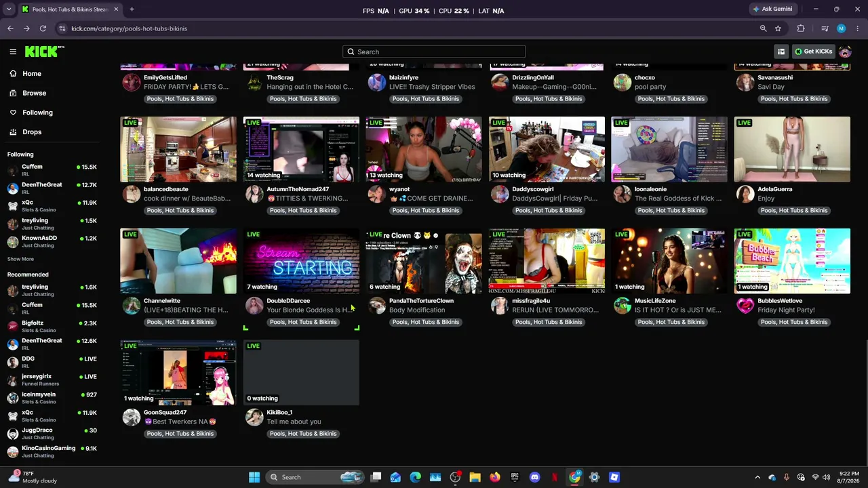The height and width of the screenshot is (488, 868).
Task: Open the missfragile4u stream thumbnail
Action: pyautogui.click(x=547, y=261)
